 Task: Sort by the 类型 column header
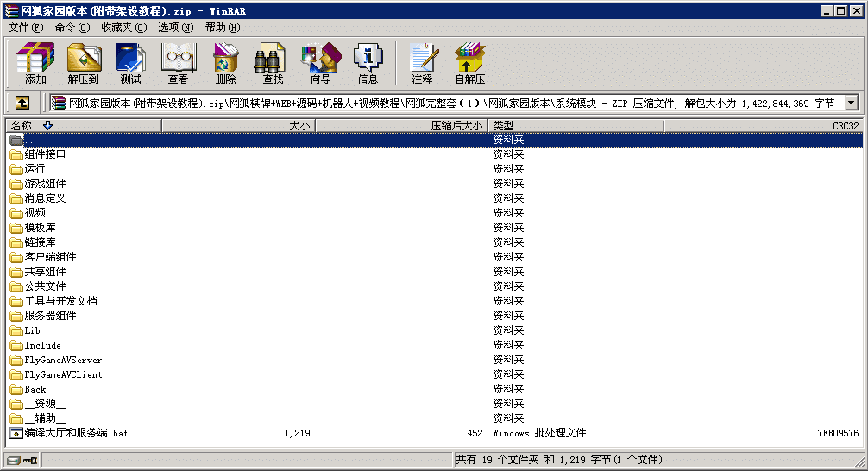click(576, 126)
